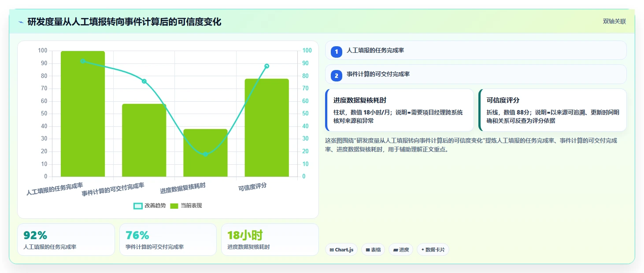Click the line point at value 76
Viewport: 644px width, 273px height.
[x=144, y=81]
